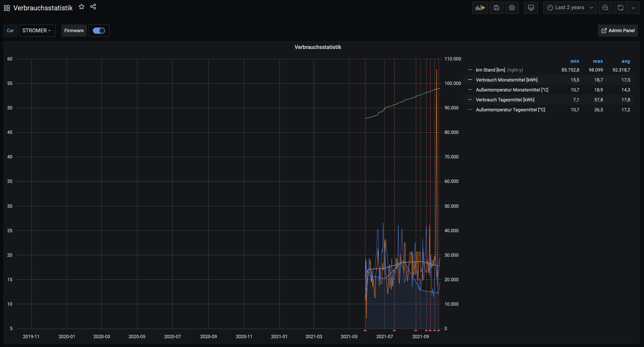The image size is (644, 347).
Task: Refresh the dashboard
Action: [x=620, y=8]
